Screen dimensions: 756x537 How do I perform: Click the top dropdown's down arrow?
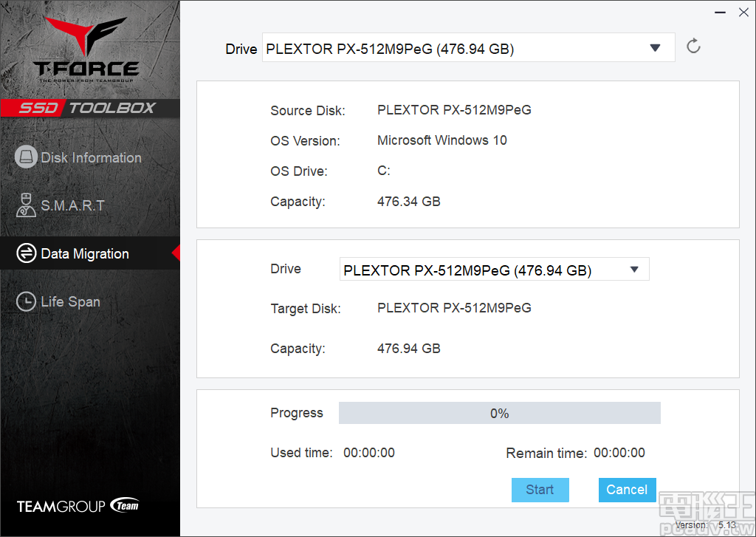pos(655,47)
